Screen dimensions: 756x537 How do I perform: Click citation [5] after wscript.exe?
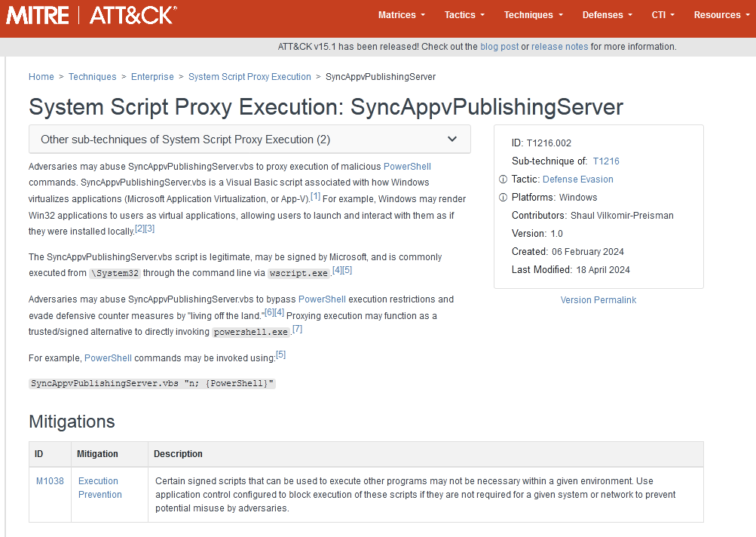click(x=347, y=270)
